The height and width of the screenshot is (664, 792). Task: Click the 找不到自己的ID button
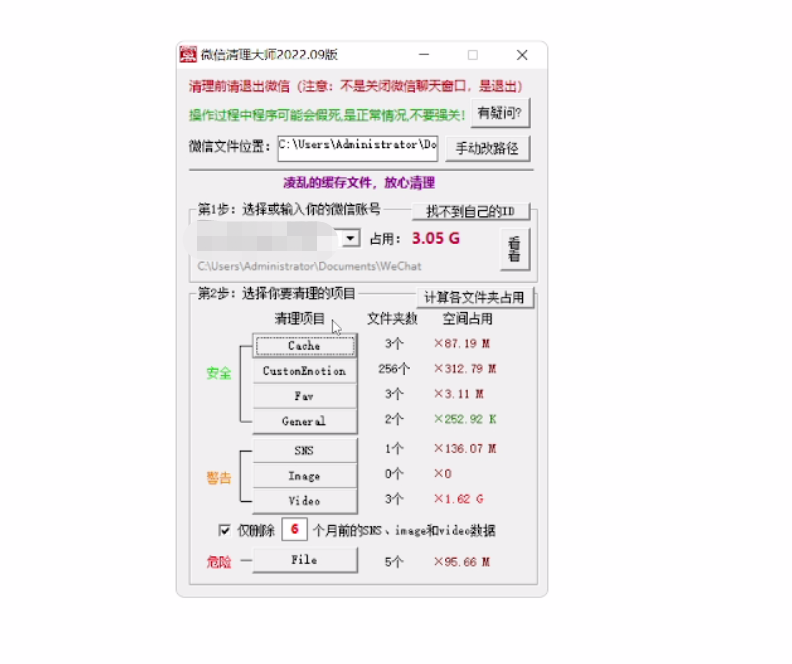pyautogui.click(x=470, y=211)
